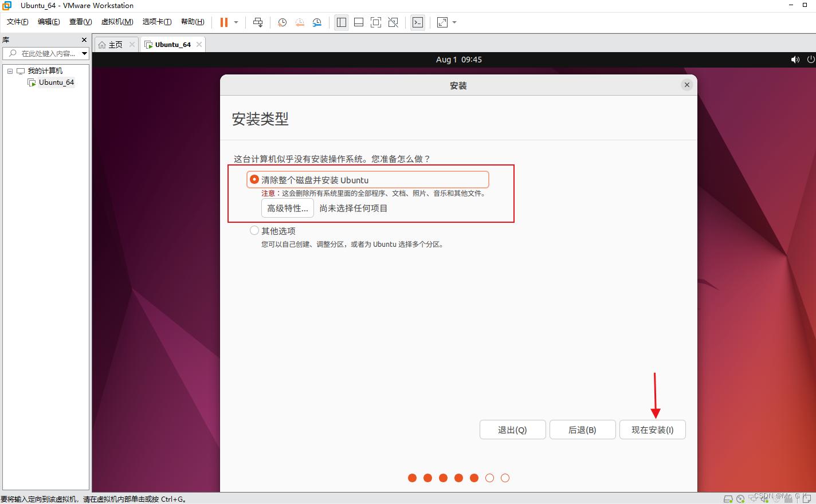Open the library search dropdown arrow
The height and width of the screenshot is (504, 816).
(x=84, y=53)
